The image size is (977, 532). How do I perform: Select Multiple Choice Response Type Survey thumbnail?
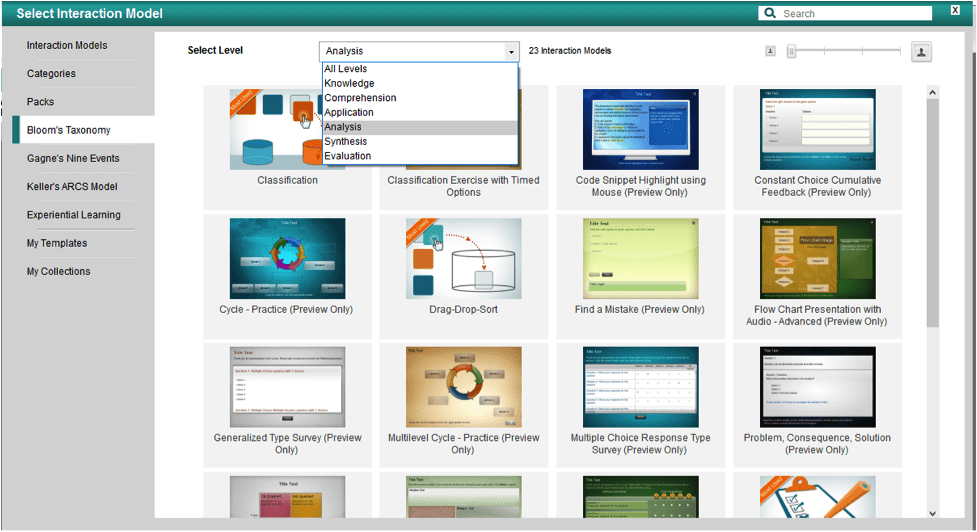(641, 387)
